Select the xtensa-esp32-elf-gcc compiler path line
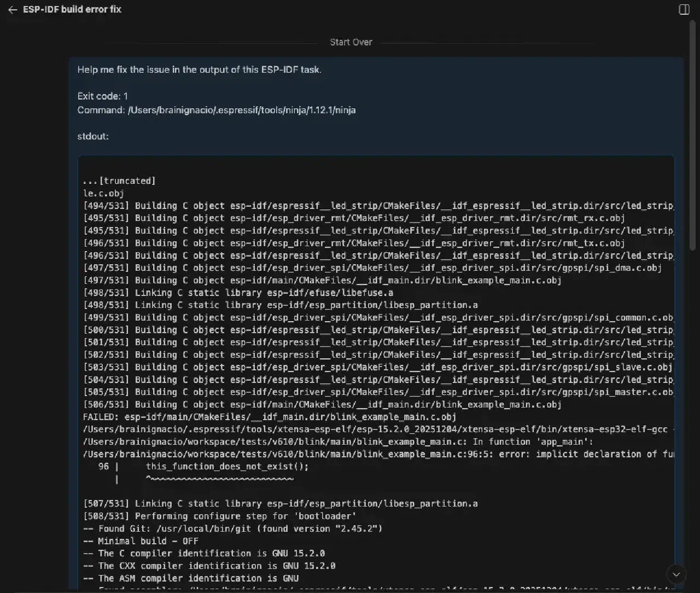 378,429
